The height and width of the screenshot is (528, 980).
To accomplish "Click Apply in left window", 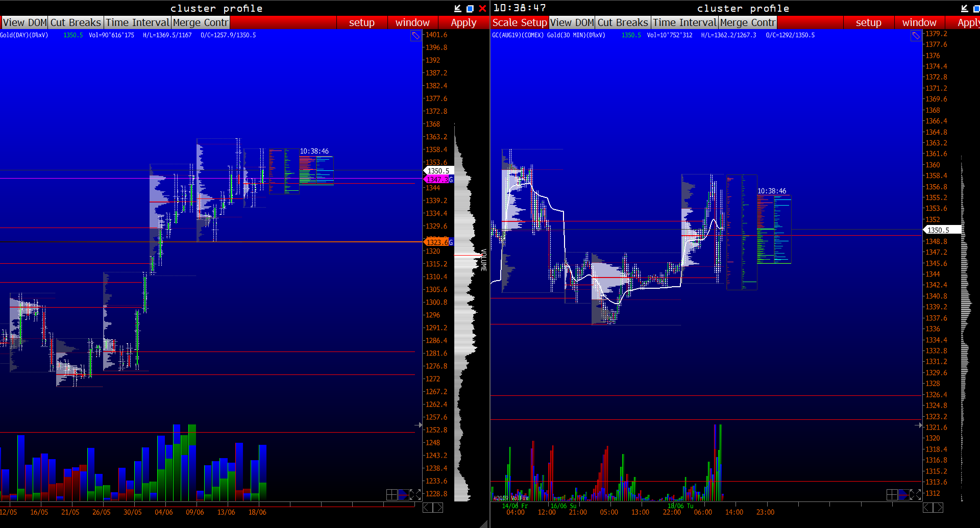I will 463,22.
